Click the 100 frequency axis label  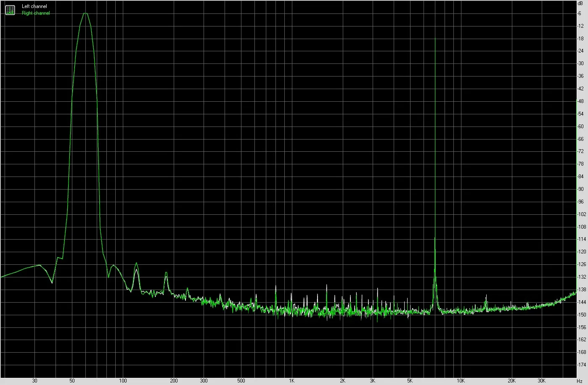pyautogui.click(x=123, y=381)
